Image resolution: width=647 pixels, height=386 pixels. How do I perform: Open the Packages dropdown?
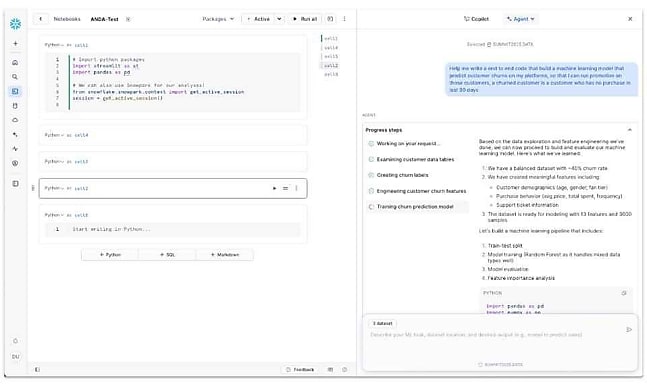pos(218,19)
